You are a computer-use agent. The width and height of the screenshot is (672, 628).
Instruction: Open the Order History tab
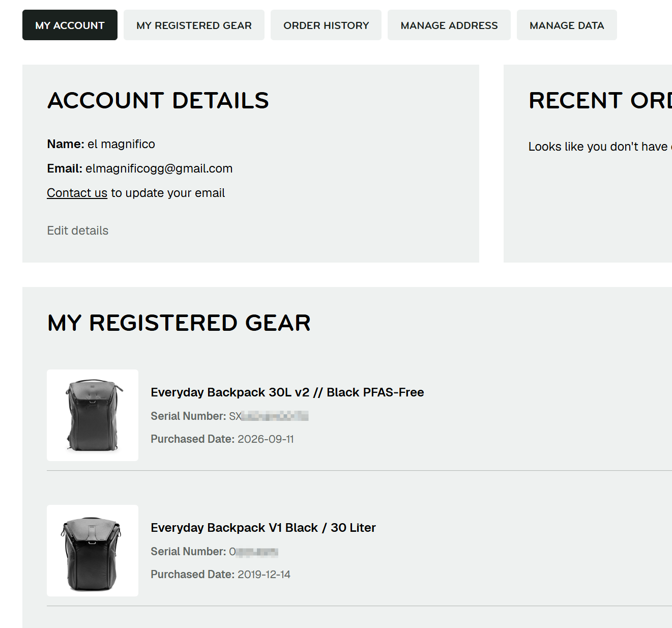[x=326, y=25]
